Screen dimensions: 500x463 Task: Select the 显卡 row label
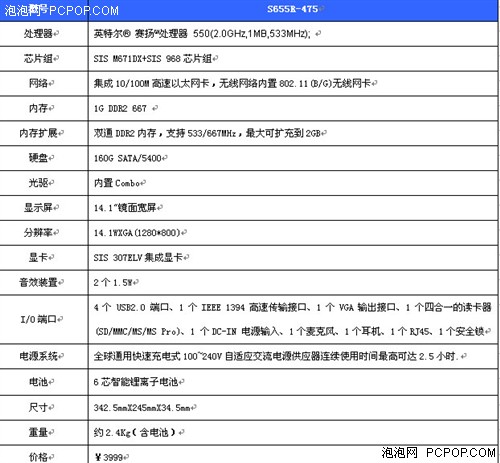pyautogui.click(x=39, y=257)
